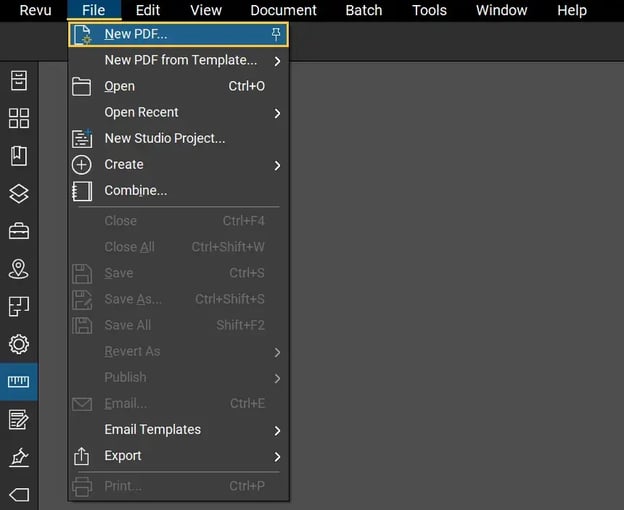Click the greyed Print... entry text
This screenshot has height=510, width=624.
(123, 486)
